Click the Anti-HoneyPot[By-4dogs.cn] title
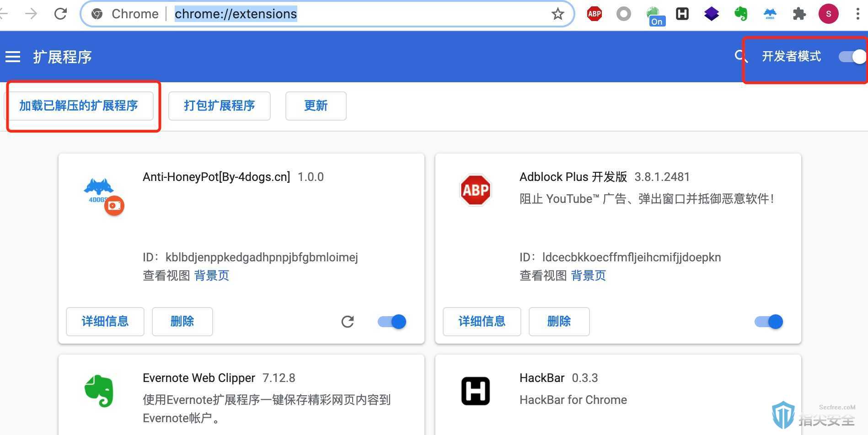868x435 pixels. 216,177
